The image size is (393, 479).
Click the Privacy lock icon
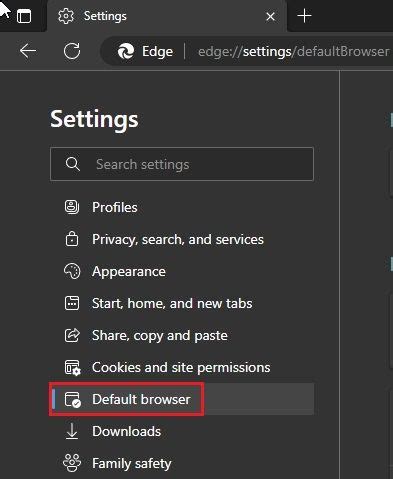72,239
